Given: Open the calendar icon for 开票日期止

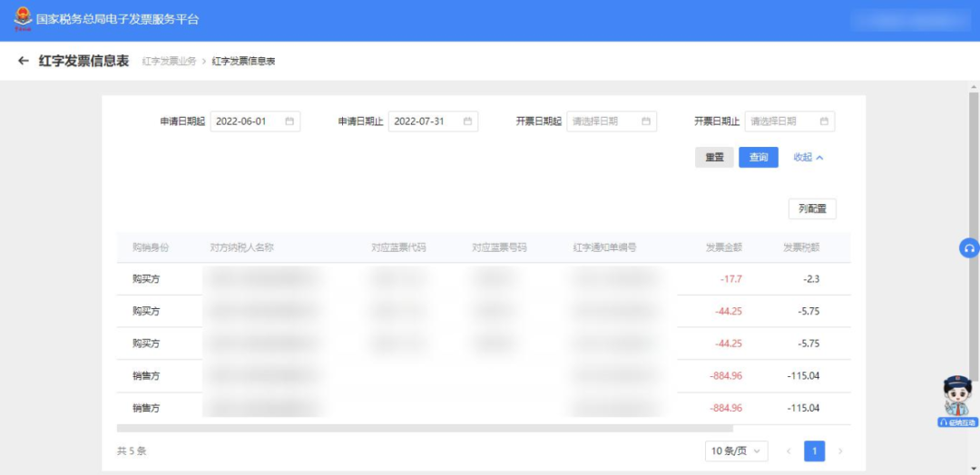Looking at the screenshot, I should pyautogui.click(x=824, y=121).
